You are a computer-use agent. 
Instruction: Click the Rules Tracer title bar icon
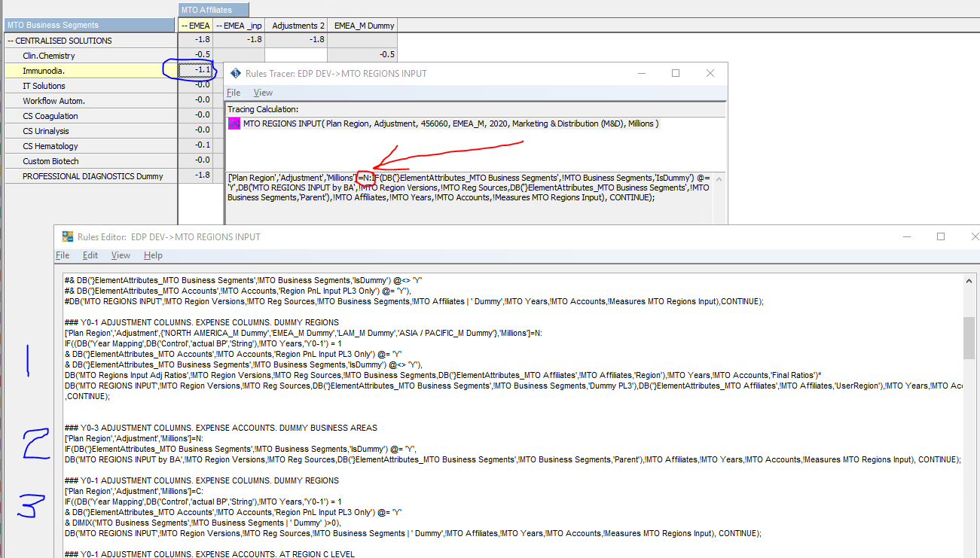click(x=236, y=73)
